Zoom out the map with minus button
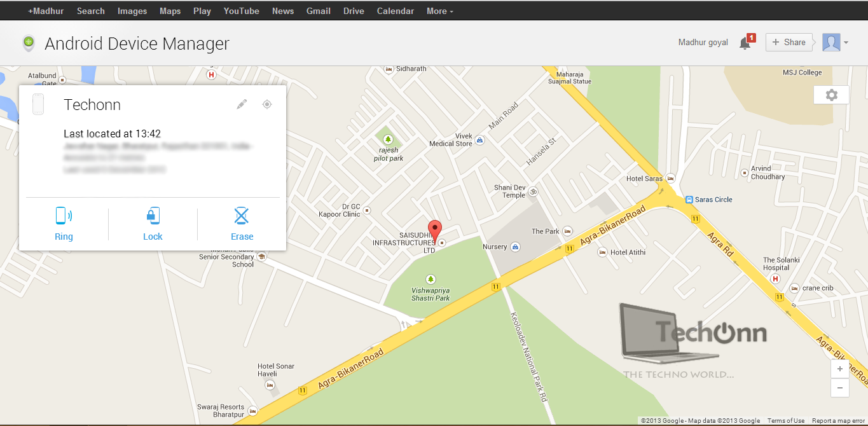This screenshot has width=868, height=426. [x=839, y=387]
